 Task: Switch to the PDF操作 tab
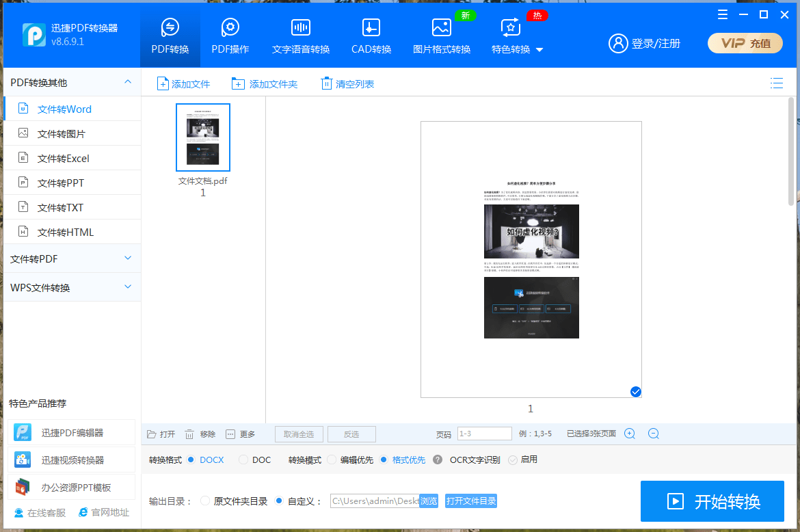230,34
